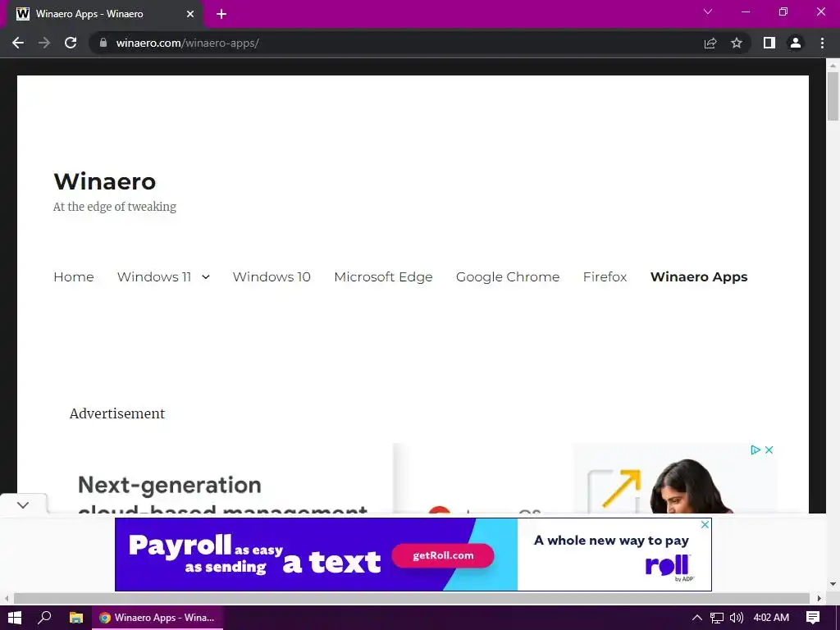Open the Windows 11 menu item
The image size is (840, 630).
pos(153,277)
